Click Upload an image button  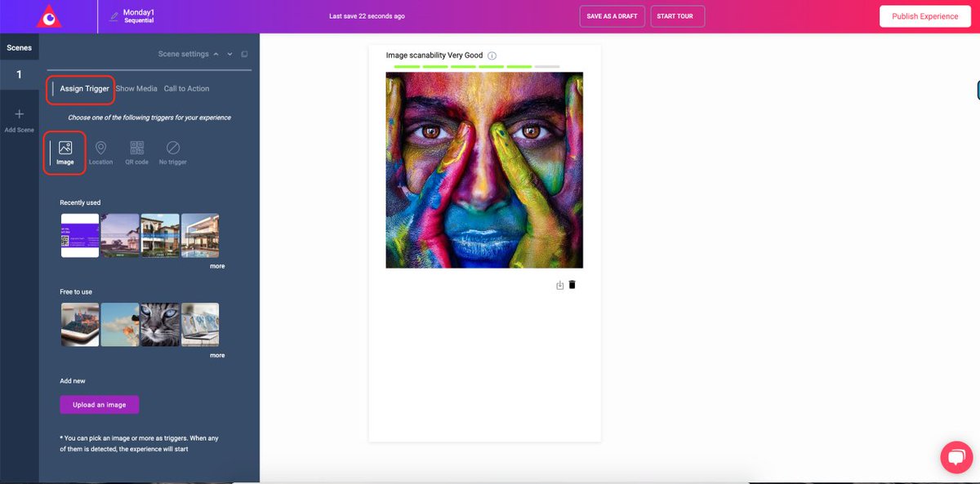pos(99,405)
